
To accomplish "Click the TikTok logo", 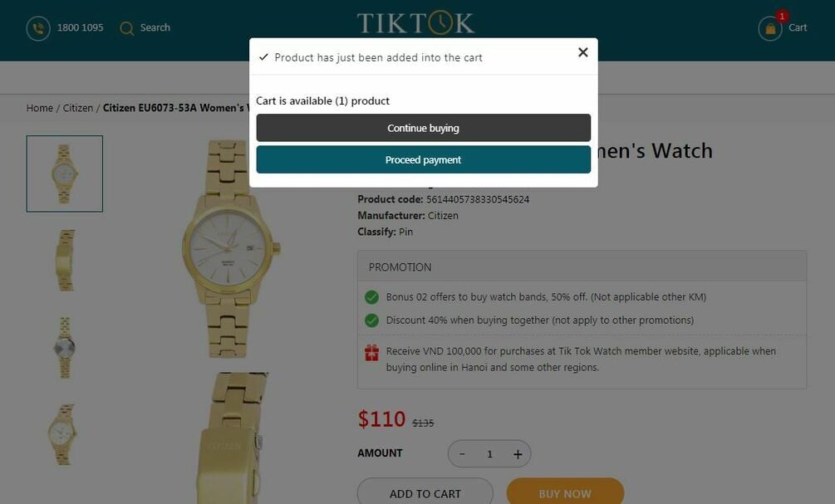I will (x=415, y=23).
